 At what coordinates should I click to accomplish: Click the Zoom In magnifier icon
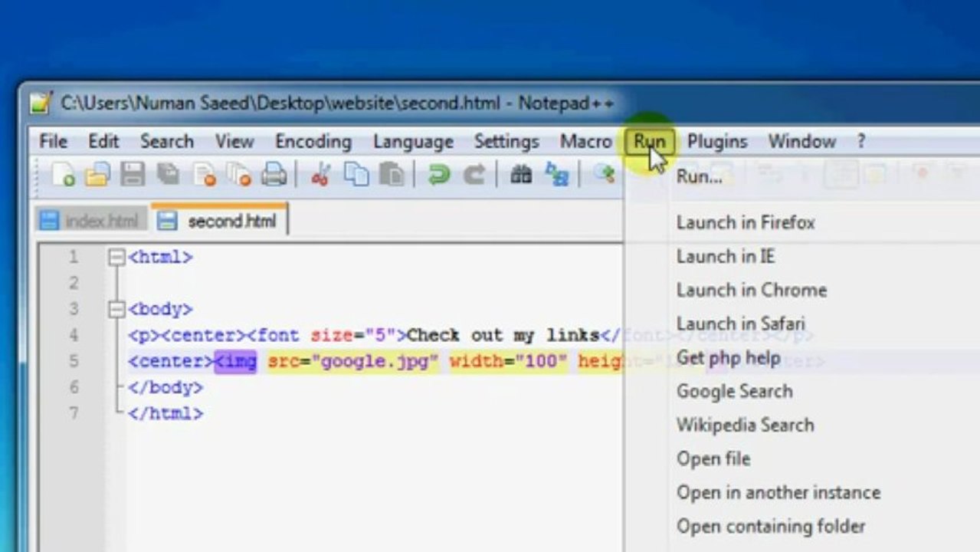(x=605, y=175)
